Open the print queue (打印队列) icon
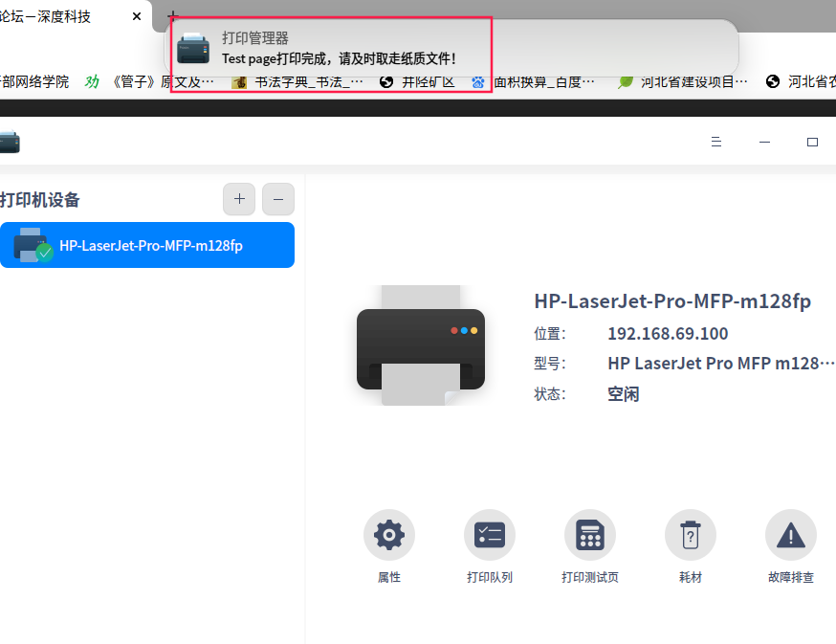 click(490, 535)
